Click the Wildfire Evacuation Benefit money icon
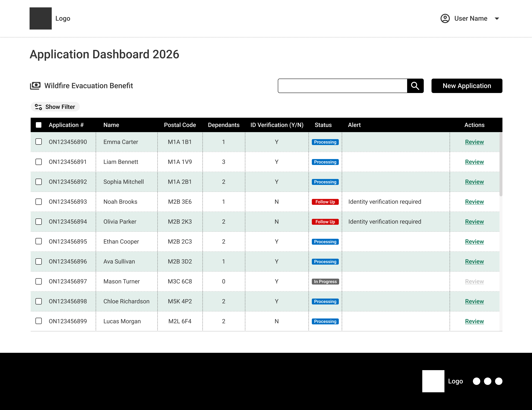Image resolution: width=532 pixels, height=410 pixels. click(35, 86)
